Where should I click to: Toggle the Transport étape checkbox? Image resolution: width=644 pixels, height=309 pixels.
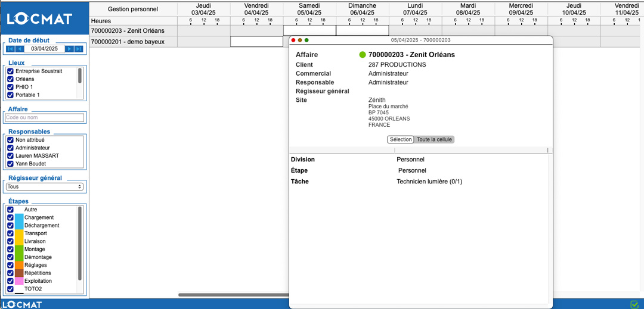[11, 233]
